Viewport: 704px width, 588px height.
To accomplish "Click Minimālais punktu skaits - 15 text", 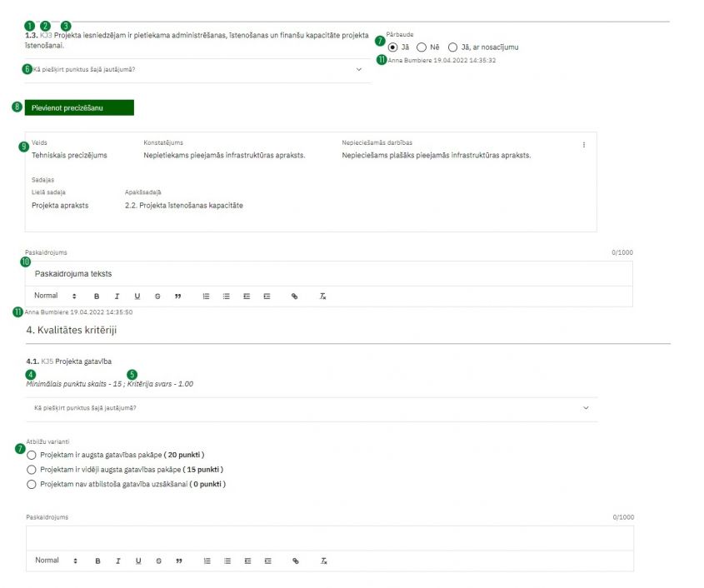I will [x=73, y=384].
